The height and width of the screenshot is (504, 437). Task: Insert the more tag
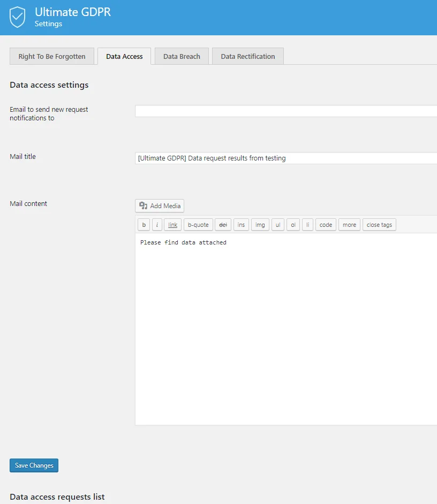(x=349, y=225)
